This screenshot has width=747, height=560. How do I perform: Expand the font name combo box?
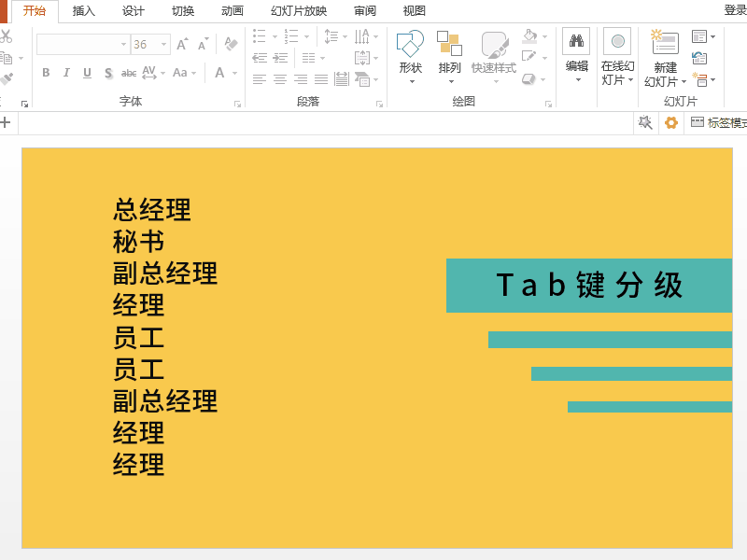[x=123, y=44]
